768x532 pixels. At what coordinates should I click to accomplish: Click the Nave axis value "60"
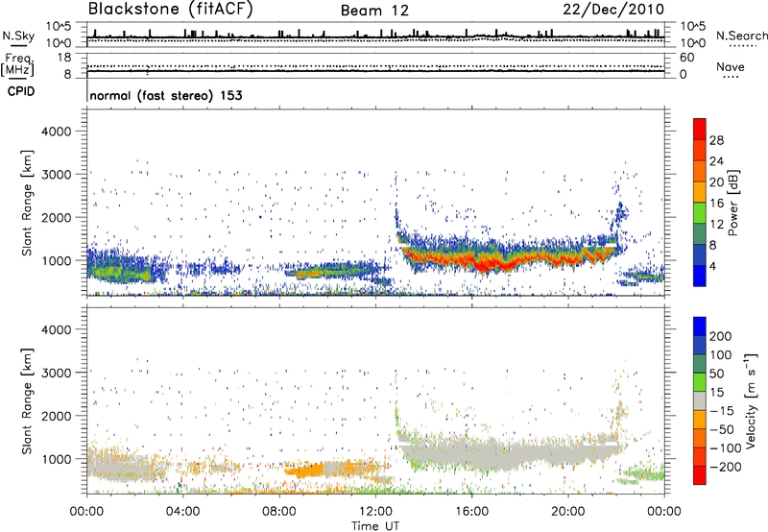(686, 58)
